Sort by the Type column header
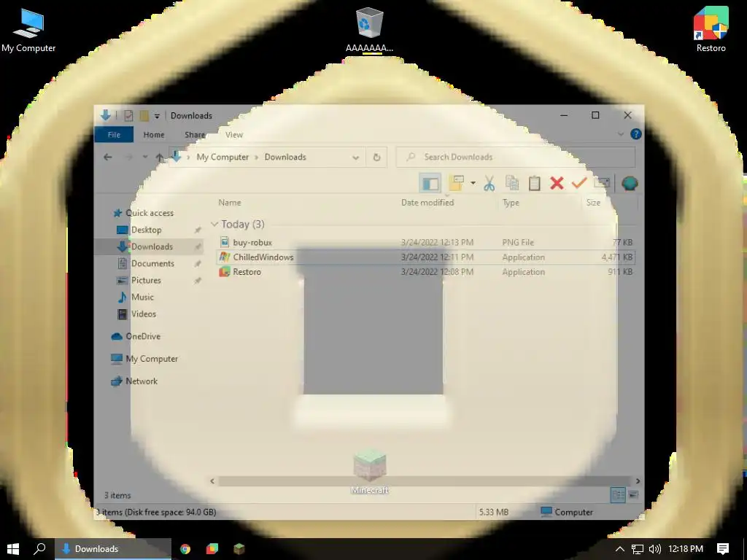 pos(511,203)
